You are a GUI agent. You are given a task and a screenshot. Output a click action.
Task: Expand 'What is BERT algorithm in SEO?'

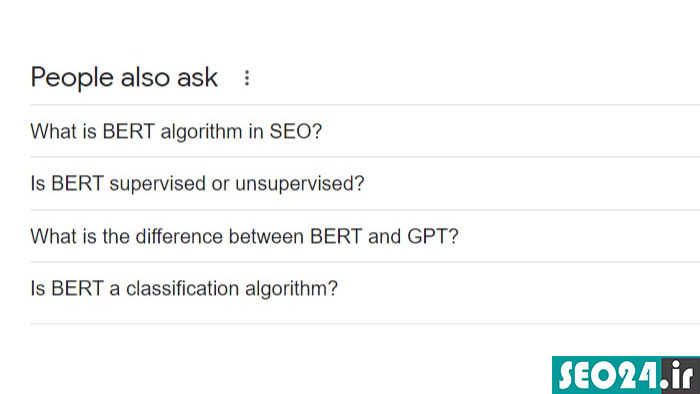365,131
